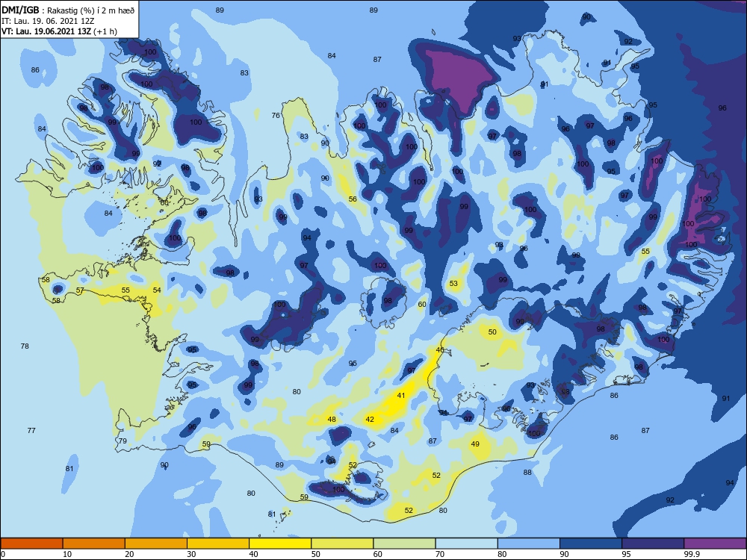Pick the yellow-green 60–70 legend swatch
This screenshot has width=747, height=560.
pos(404,544)
